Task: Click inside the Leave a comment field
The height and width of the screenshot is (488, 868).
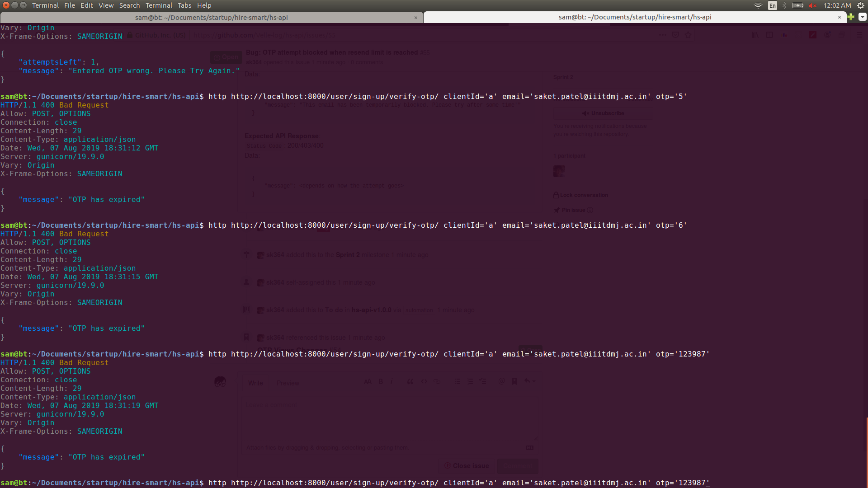Action: tap(389, 418)
